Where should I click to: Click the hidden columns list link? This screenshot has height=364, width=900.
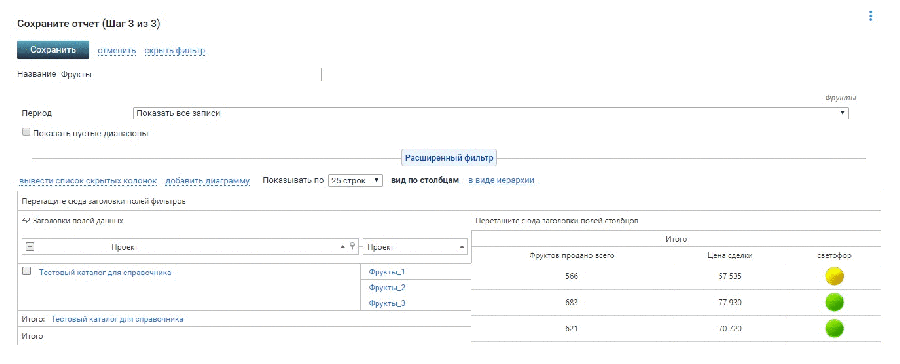click(x=88, y=180)
